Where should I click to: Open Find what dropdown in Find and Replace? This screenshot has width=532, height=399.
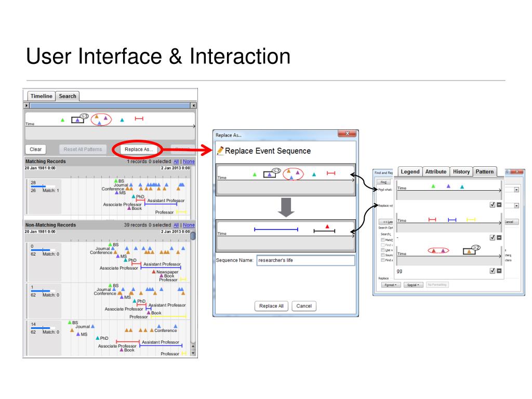coord(516,190)
